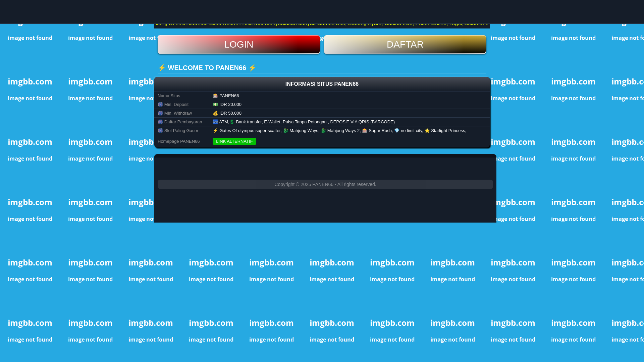Click the 'Bank transfer' payment text
Image resolution: width=644 pixels, height=362 pixels.
point(249,122)
